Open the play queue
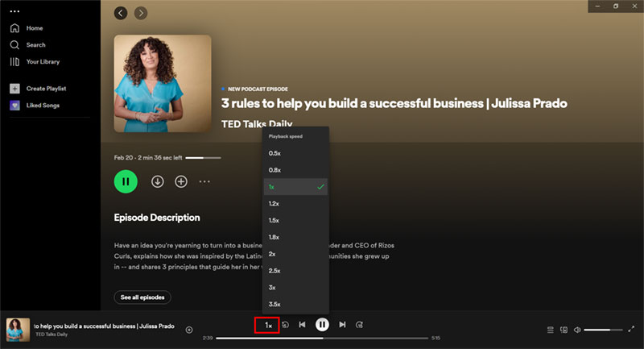 coord(551,330)
